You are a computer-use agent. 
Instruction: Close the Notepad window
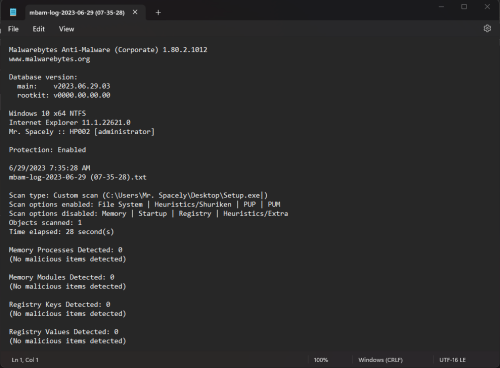(487, 7)
